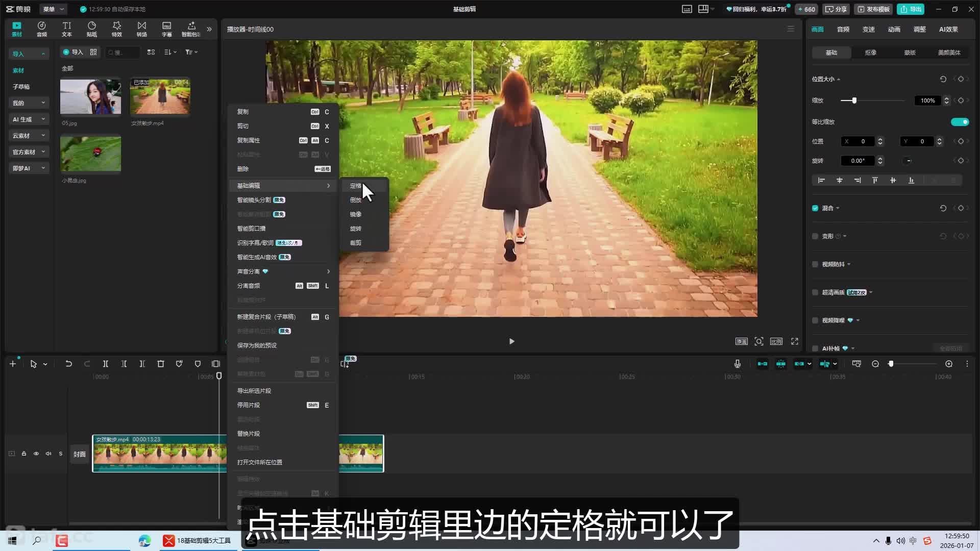Switch to the 变速 speed tab
Image resolution: width=980 pixels, height=551 pixels.
coord(868,29)
